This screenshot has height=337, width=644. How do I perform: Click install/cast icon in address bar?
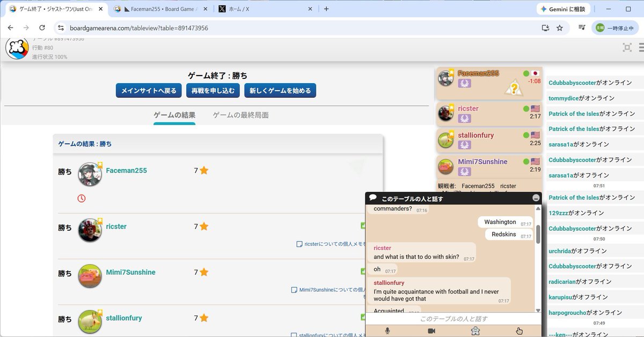(x=545, y=28)
